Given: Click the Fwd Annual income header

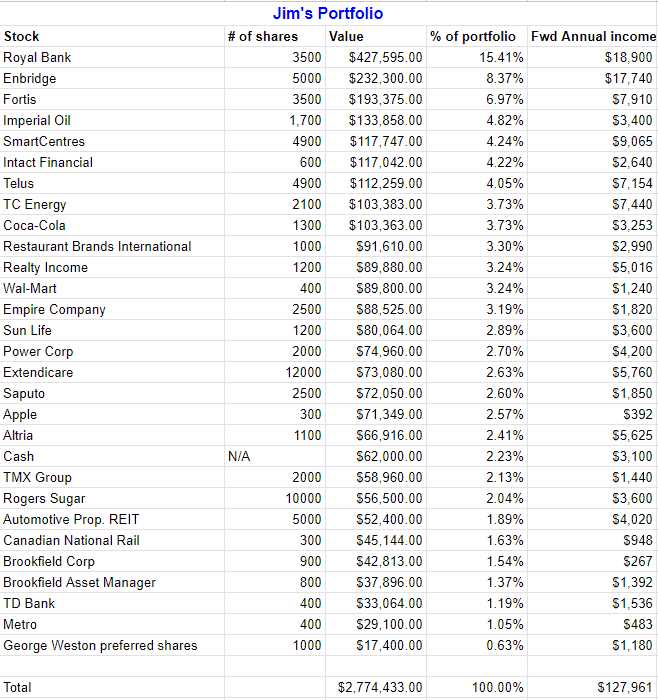Looking at the screenshot, I should click(x=593, y=36).
